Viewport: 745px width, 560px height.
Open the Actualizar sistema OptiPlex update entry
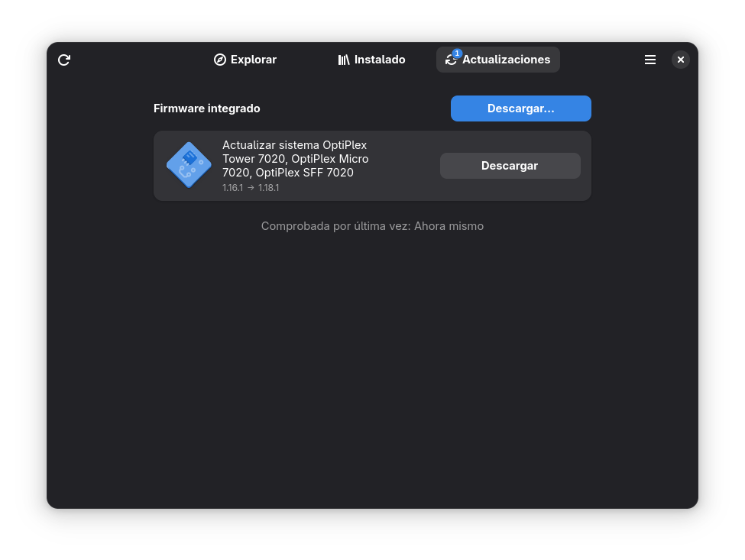click(x=372, y=166)
